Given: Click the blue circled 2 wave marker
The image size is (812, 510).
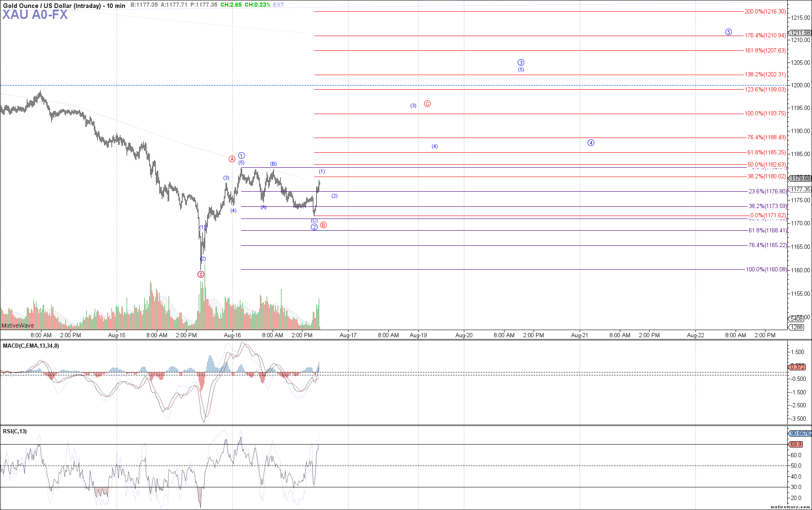Looking at the screenshot, I should [314, 227].
